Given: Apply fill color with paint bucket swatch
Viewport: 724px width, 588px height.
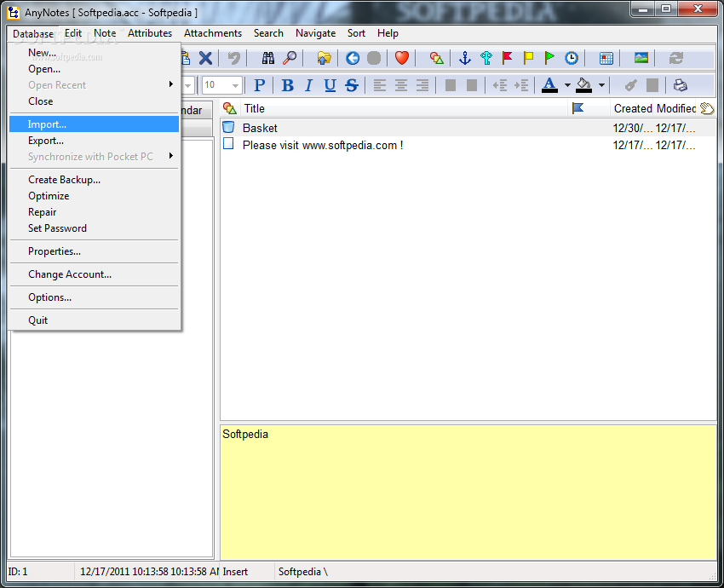Looking at the screenshot, I should (x=583, y=85).
